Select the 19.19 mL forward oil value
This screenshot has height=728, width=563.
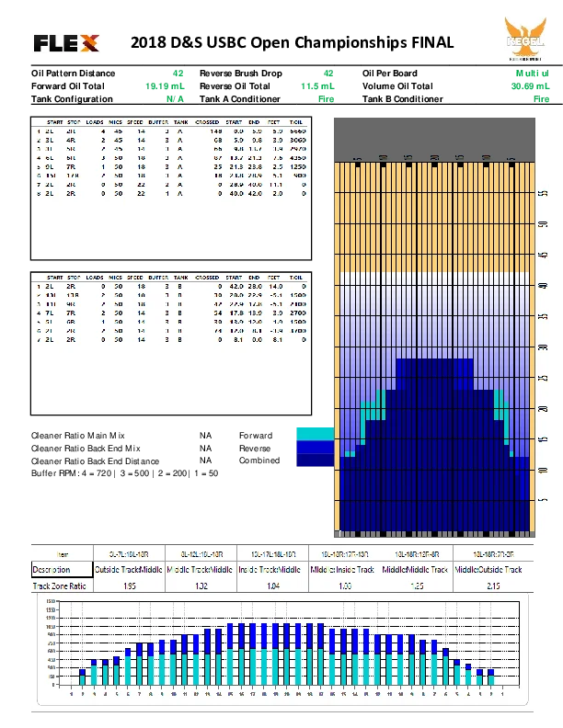pos(165,85)
